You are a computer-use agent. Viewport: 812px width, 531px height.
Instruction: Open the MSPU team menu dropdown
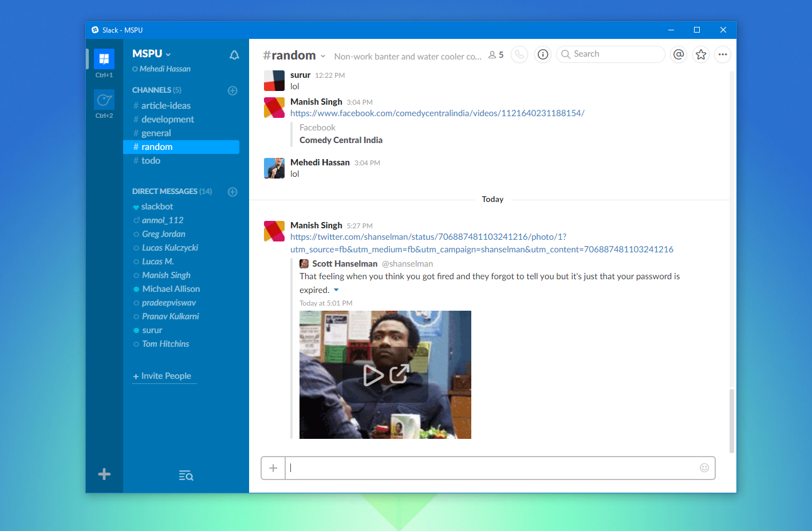tap(152, 54)
